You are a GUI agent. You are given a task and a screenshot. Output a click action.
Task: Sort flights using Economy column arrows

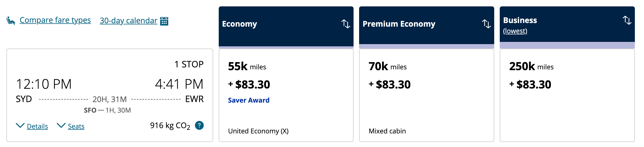(x=346, y=24)
